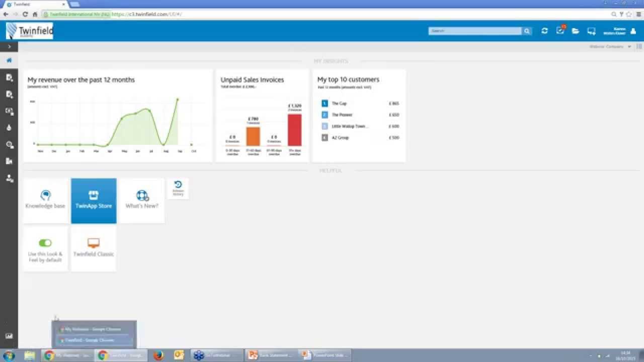Open the Home icon in the left sidebar
Image resolution: width=644 pixels, height=362 pixels.
(x=9, y=60)
